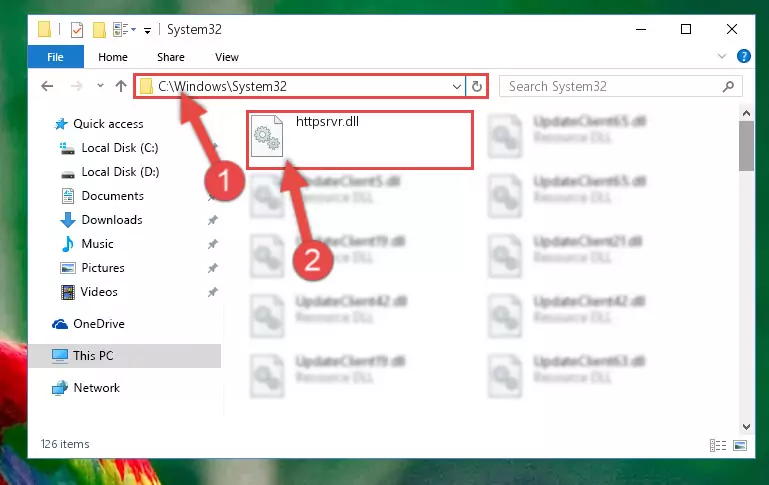
Task: Switch to the View ribbon tab
Action: tap(227, 57)
